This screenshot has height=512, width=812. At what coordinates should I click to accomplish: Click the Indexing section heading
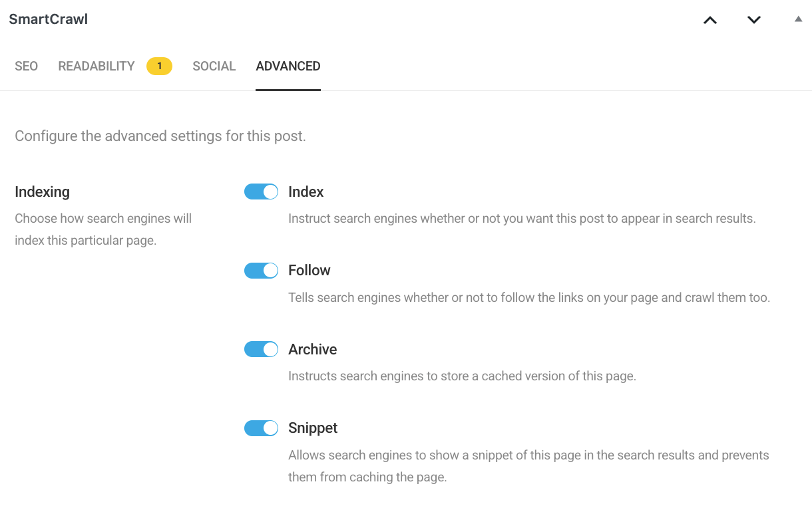pyautogui.click(x=42, y=192)
